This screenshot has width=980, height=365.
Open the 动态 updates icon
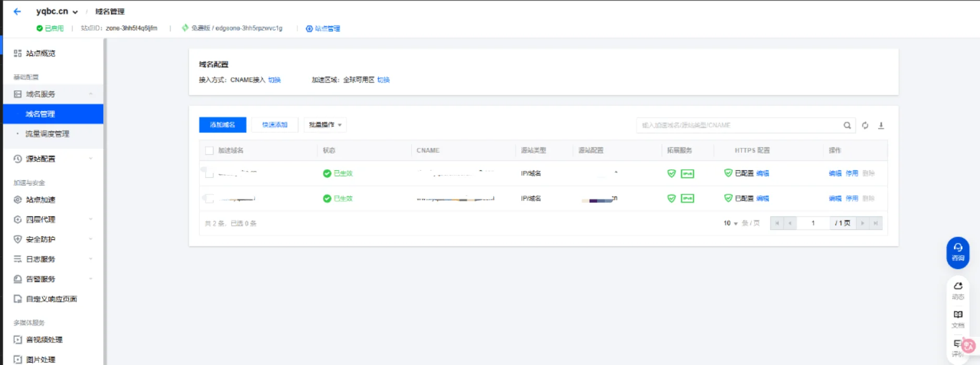(958, 290)
